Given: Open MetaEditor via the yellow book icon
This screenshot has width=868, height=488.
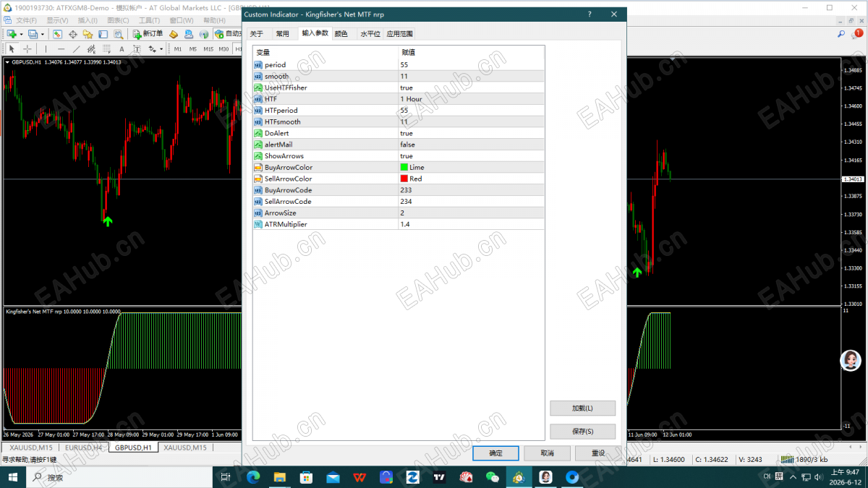Looking at the screenshot, I should (174, 34).
